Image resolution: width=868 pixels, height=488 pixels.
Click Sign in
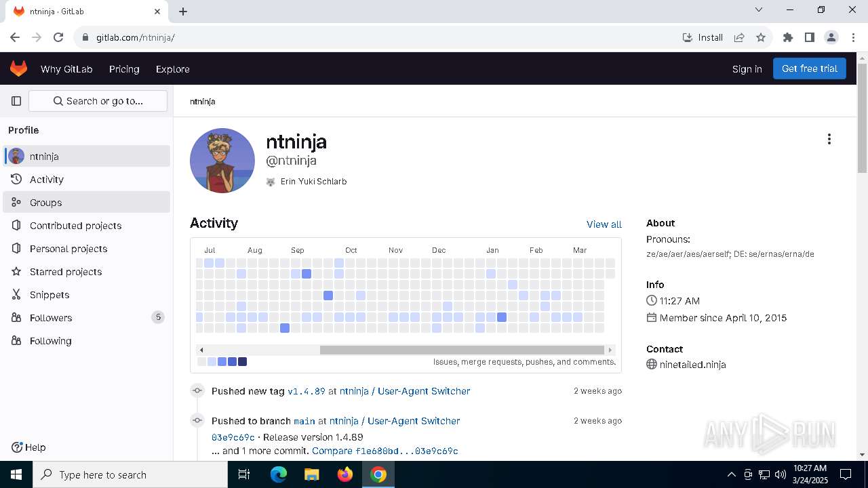747,69
